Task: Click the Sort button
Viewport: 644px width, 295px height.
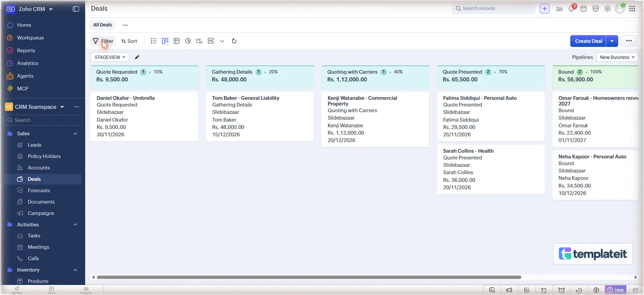Action: (x=129, y=41)
